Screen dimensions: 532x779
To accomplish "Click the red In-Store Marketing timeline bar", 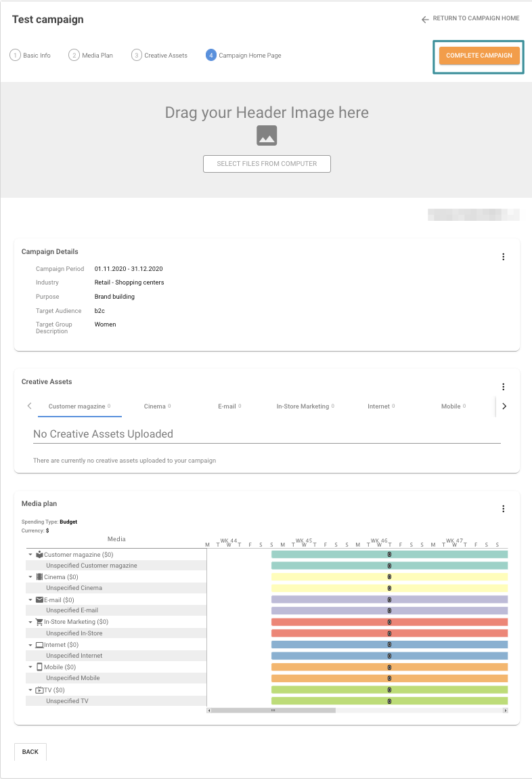I will point(390,622).
